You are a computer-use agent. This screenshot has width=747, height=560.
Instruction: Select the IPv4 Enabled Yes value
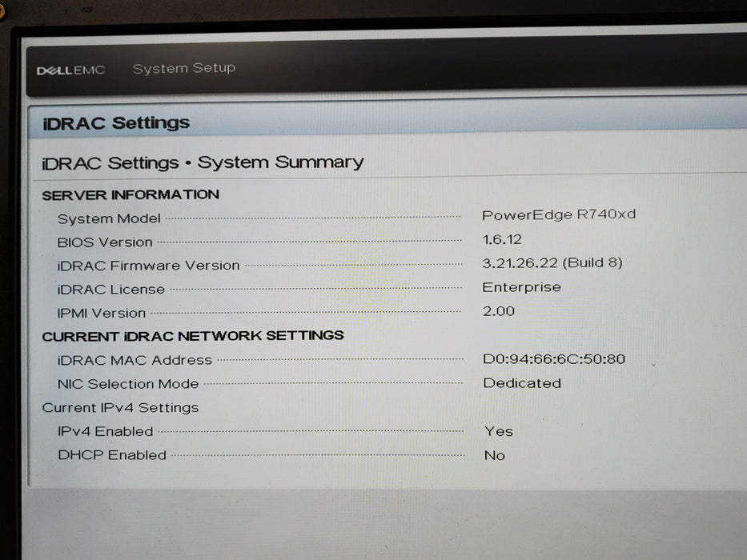coord(499,431)
